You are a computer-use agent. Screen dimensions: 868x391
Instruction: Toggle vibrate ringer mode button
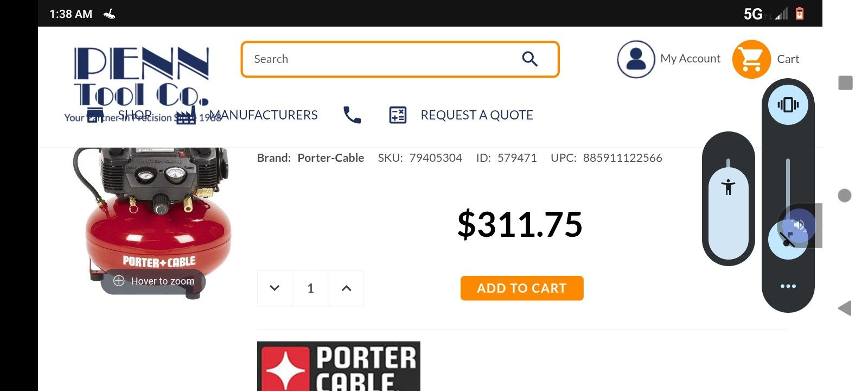coord(788,105)
